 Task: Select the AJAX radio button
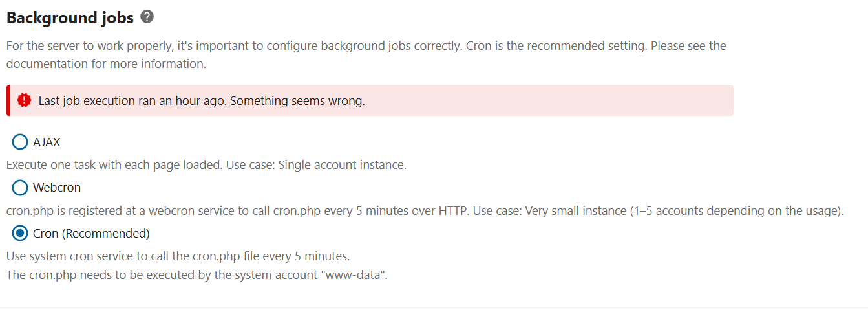click(x=20, y=142)
